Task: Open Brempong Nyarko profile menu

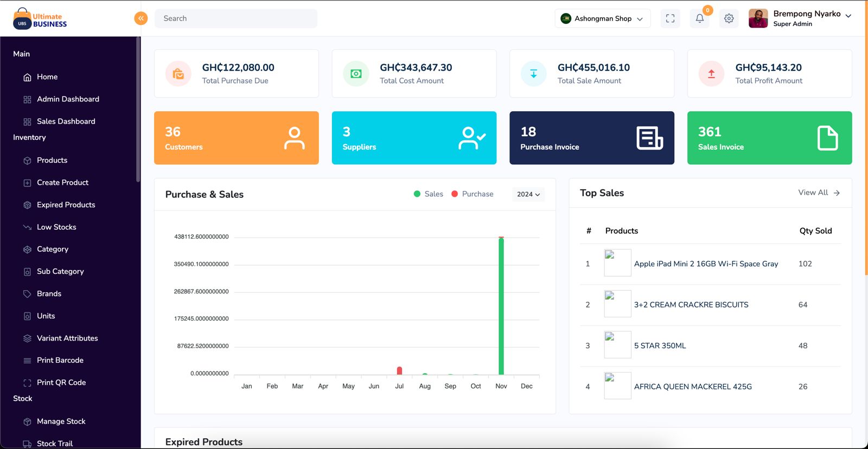Action: click(800, 18)
